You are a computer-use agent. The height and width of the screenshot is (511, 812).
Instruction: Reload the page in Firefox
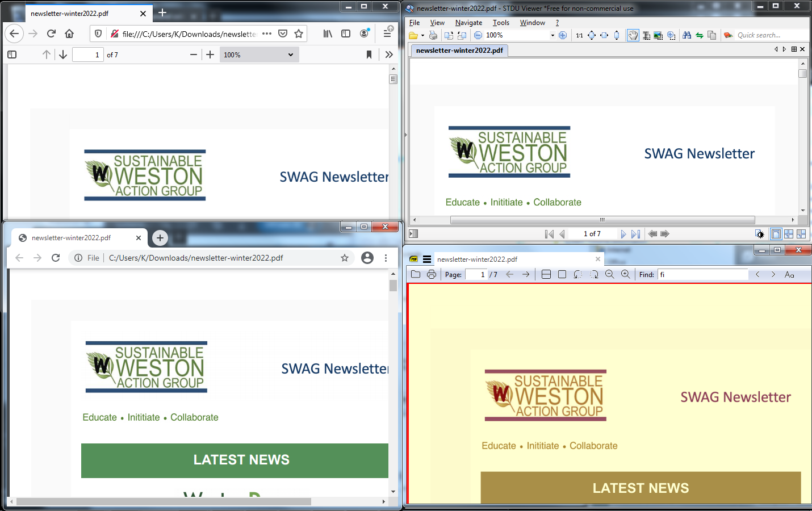[51, 33]
